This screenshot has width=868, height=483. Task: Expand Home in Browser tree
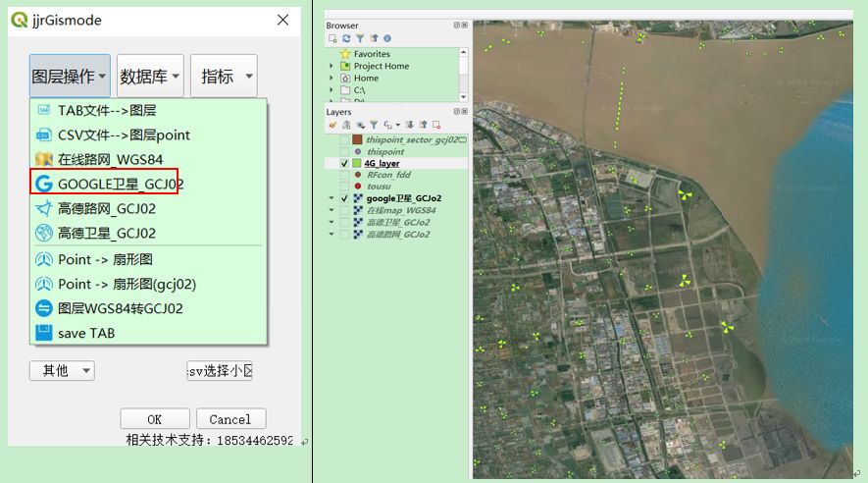(332, 79)
